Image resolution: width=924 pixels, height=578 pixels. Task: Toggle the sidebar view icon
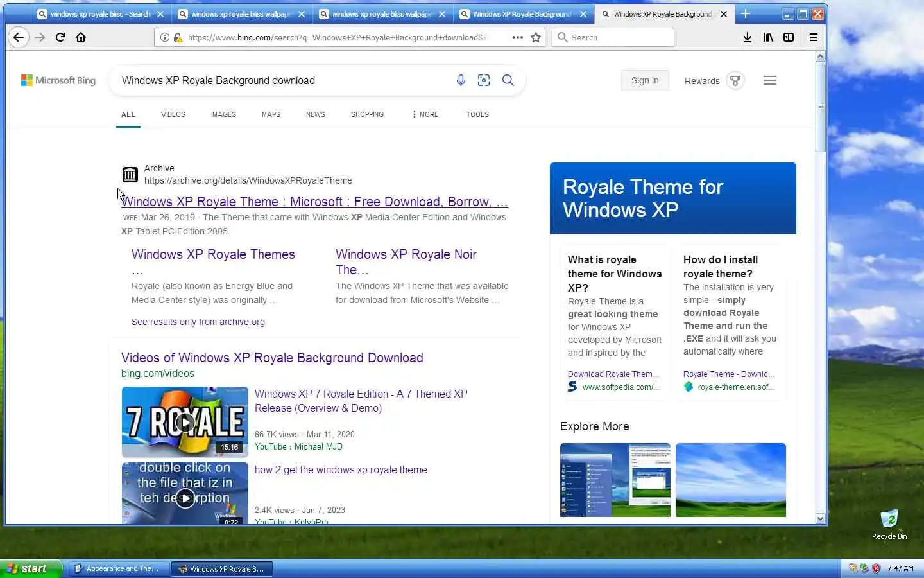[789, 37]
